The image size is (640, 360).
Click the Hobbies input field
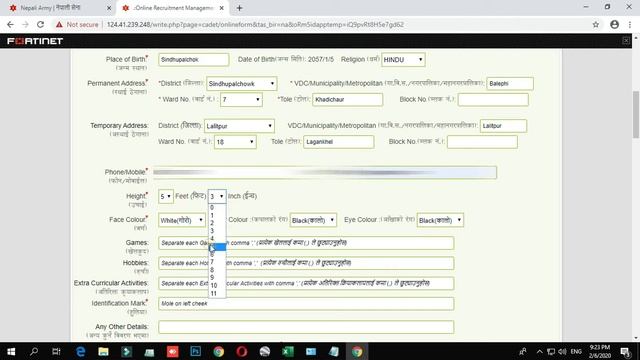click(306, 263)
